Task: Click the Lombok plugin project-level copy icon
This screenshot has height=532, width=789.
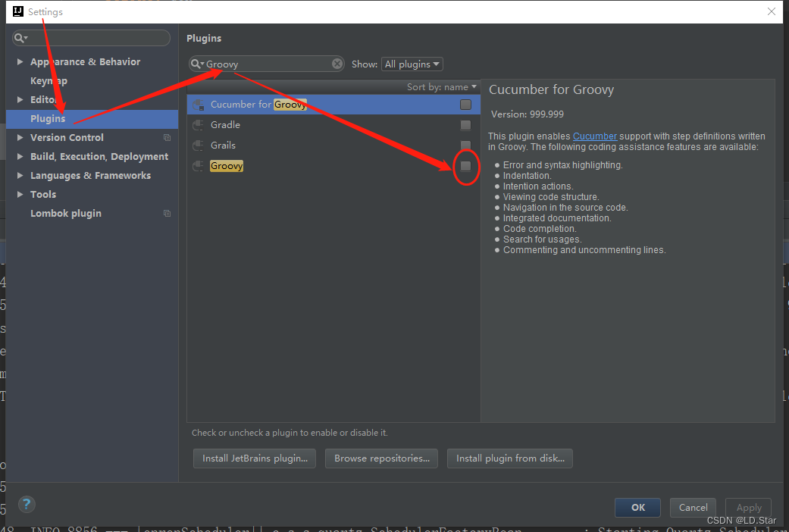Action: coord(167,214)
